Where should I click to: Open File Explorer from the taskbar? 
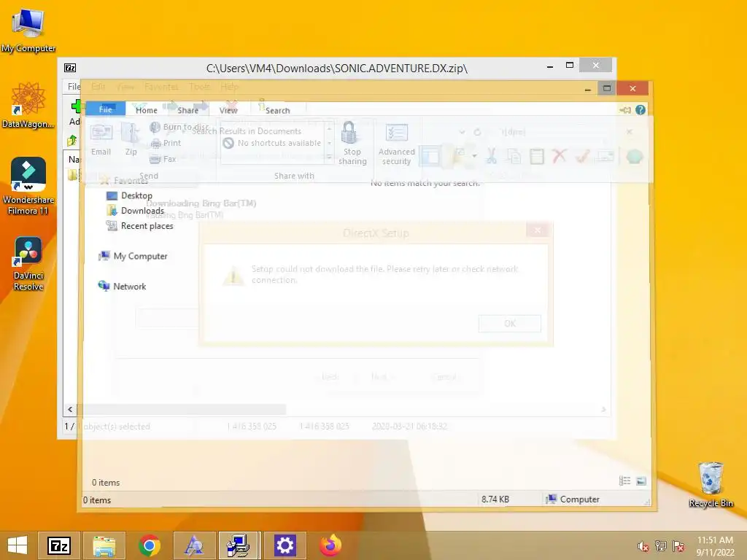(104, 545)
